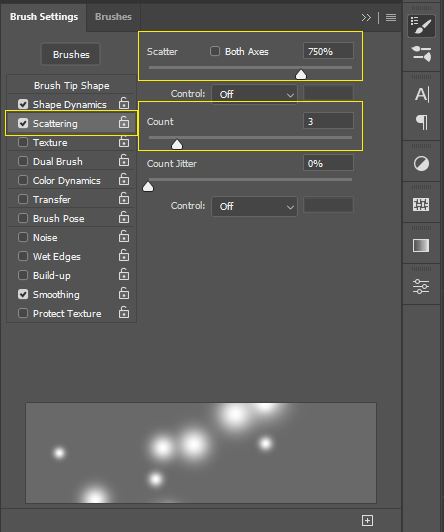Collapse the panel with double-arrow chevrons

pyautogui.click(x=366, y=17)
